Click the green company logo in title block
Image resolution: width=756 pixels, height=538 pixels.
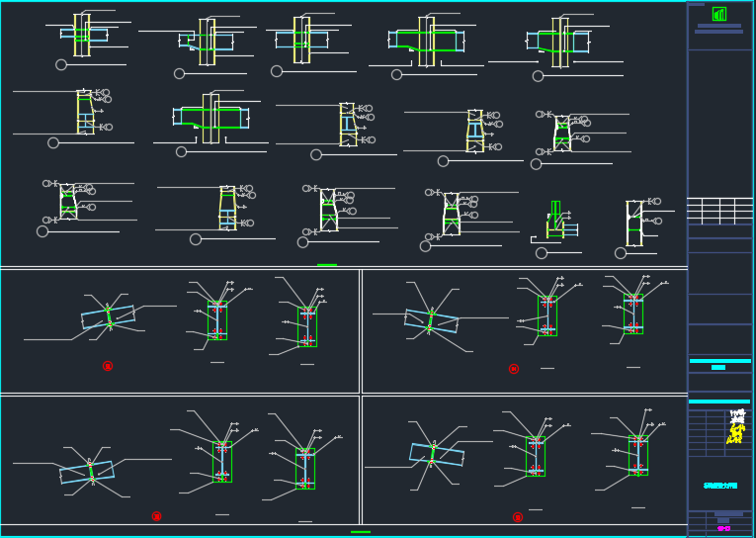(718, 14)
